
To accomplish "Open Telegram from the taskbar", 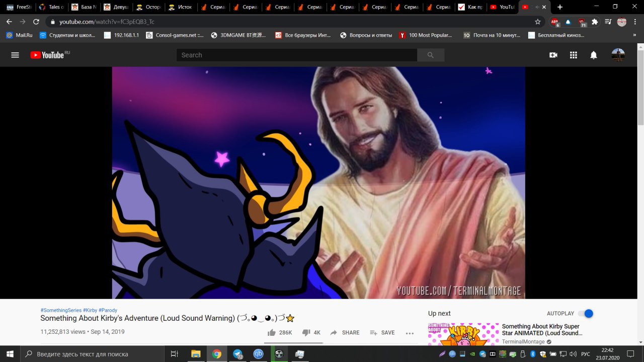I will pos(237,354).
